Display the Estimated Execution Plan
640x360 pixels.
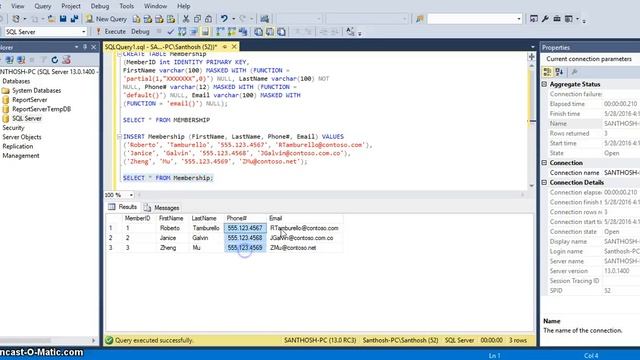182,31
